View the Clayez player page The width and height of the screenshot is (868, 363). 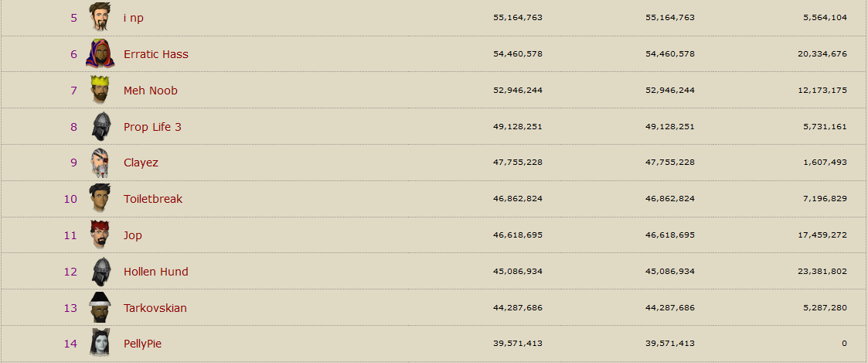[141, 163]
